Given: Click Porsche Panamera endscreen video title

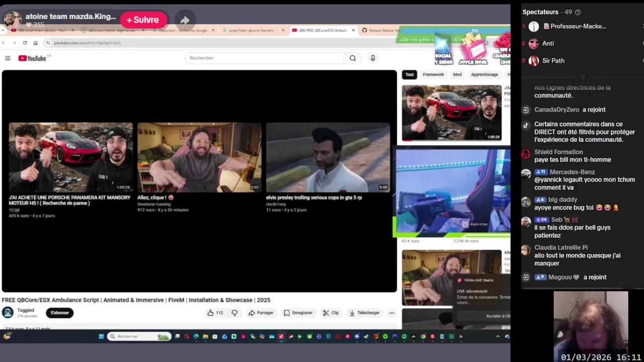Looking at the screenshot, I should (x=69, y=200).
